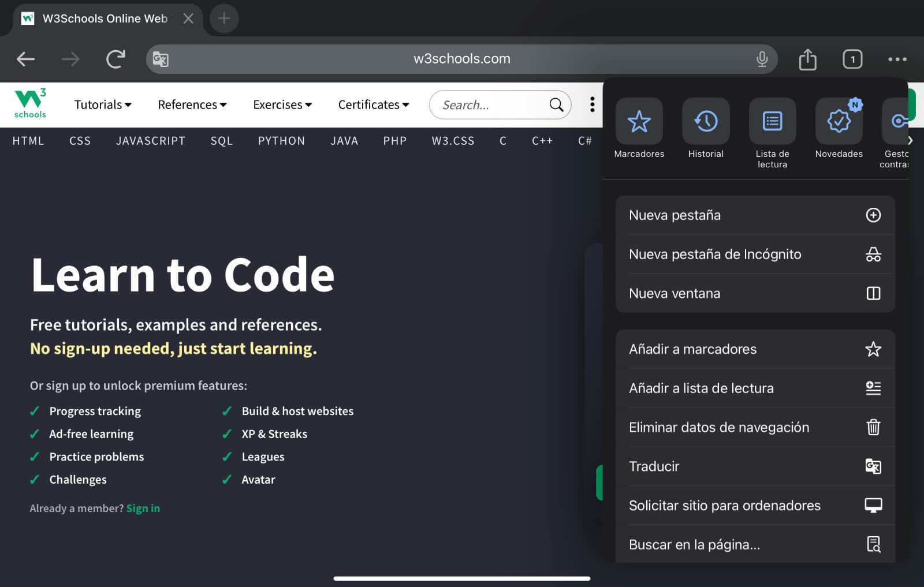The width and height of the screenshot is (924, 587).
Task: Click the search magnifier icon
Action: click(556, 104)
